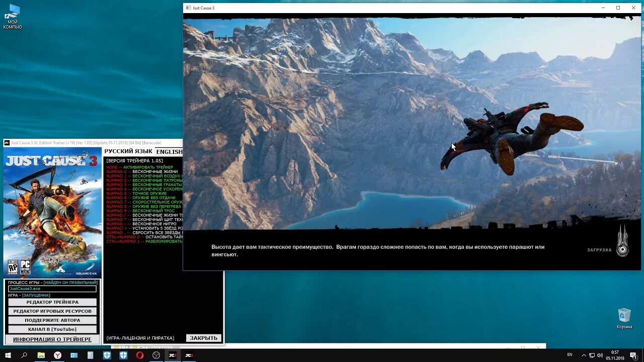Open the Opera browser taskbar icon
Viewport: 644px width, 362px height.
(x=140, y=355)
